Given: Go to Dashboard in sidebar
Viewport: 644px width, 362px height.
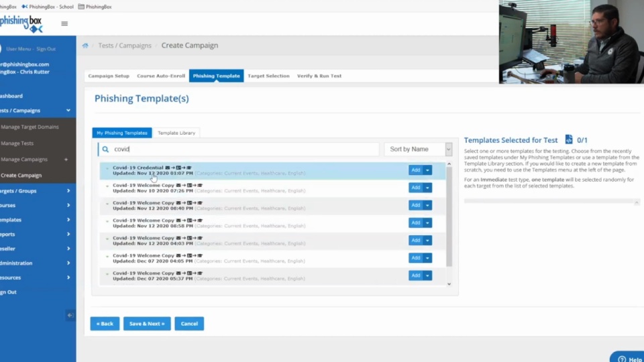Looking at the screenshot, I should tap(11, 96).
